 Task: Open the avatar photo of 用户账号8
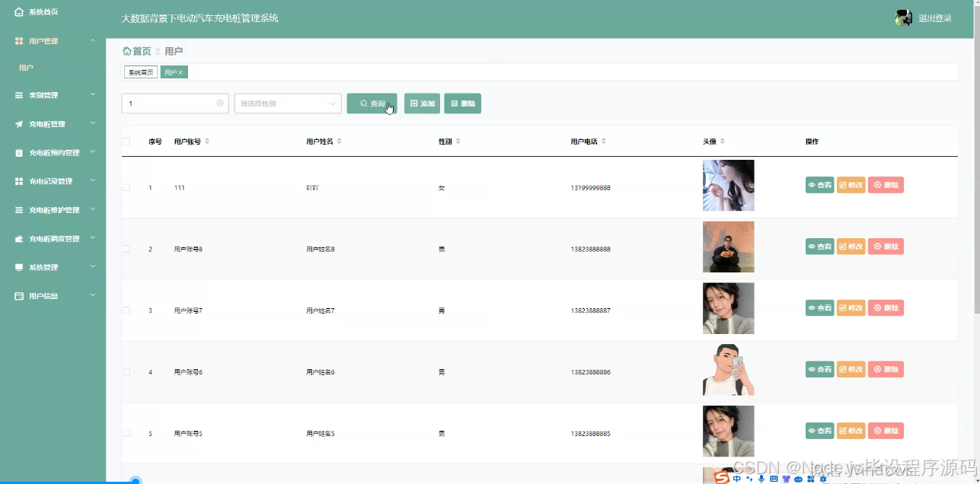(728, 247)
